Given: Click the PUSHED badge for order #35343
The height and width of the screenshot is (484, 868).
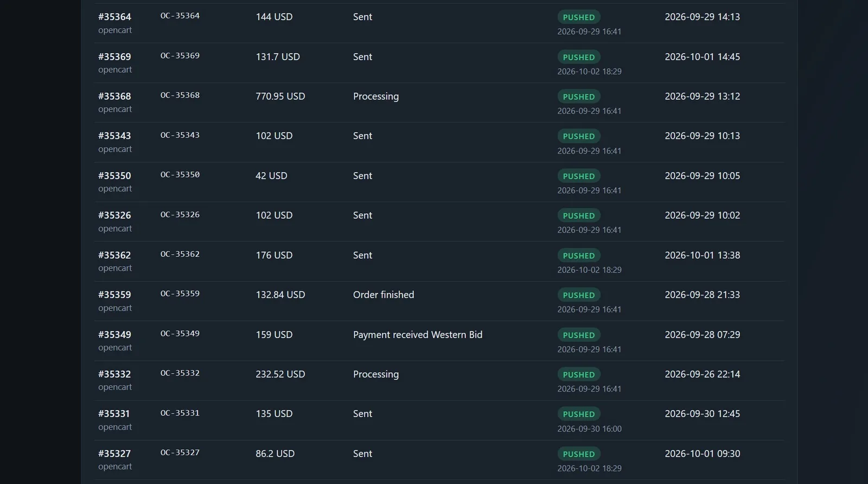Looking at the screenshot, I should 578,136.
